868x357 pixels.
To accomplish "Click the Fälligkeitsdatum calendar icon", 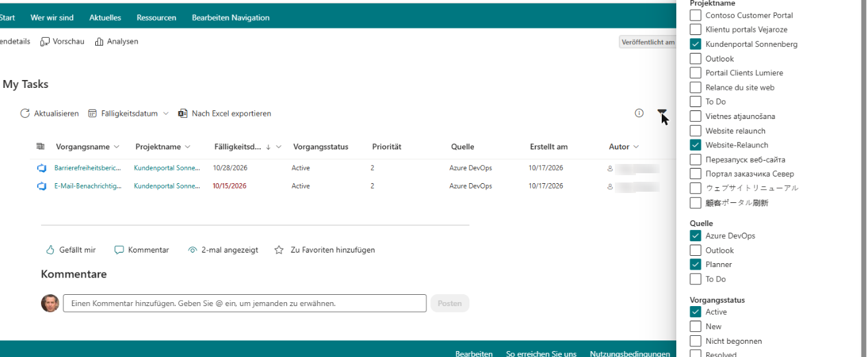I will tap(93, 114).
